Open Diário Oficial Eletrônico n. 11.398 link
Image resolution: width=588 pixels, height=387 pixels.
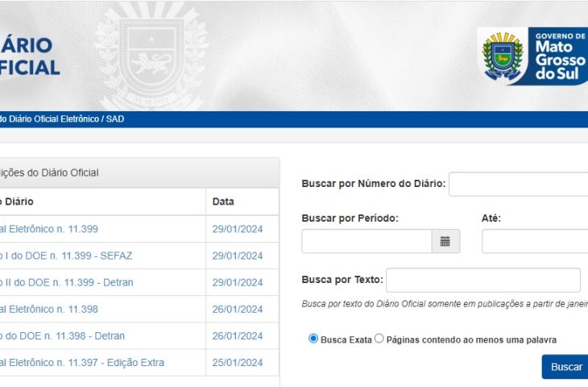pyautogui.click(x=49, y=309)
